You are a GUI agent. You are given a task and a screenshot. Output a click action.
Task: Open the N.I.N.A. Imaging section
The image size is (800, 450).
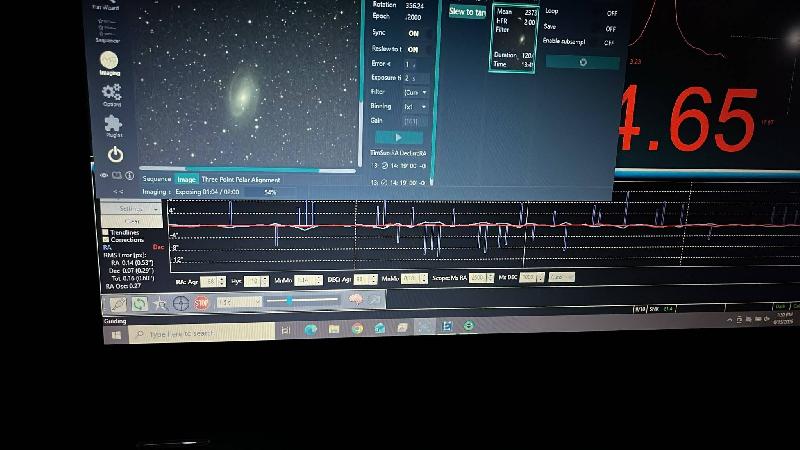(109, 64)
